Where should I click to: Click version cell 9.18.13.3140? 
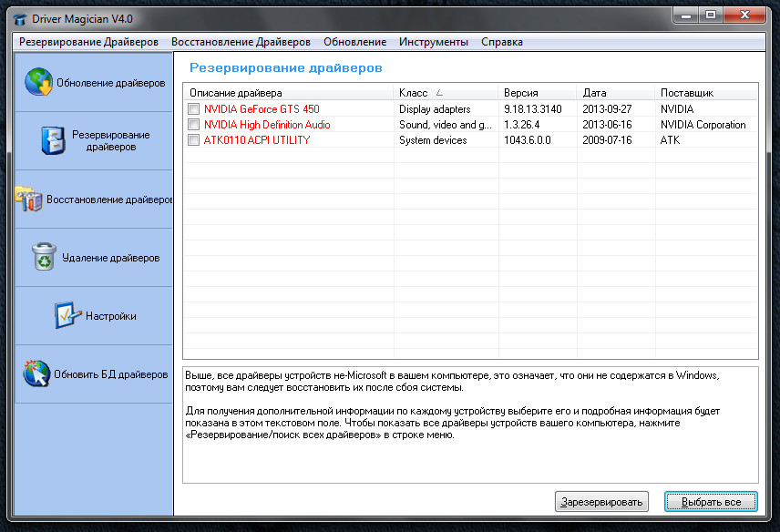[x=533, y=109]
